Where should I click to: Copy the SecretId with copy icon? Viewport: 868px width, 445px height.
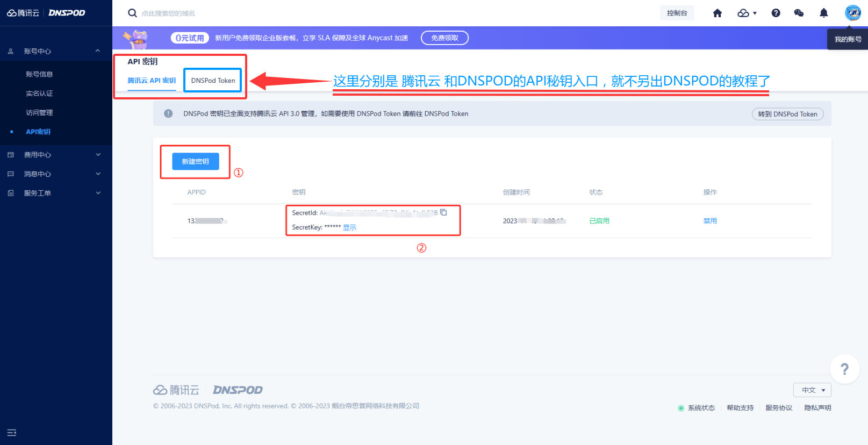pyautogui.click(x=443, y=212)
